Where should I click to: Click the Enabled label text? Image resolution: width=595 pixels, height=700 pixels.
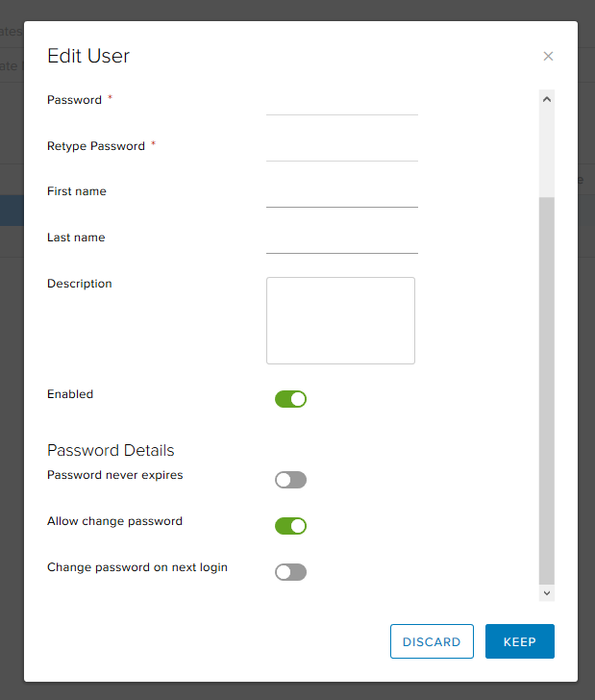click(x=70, y=394)
